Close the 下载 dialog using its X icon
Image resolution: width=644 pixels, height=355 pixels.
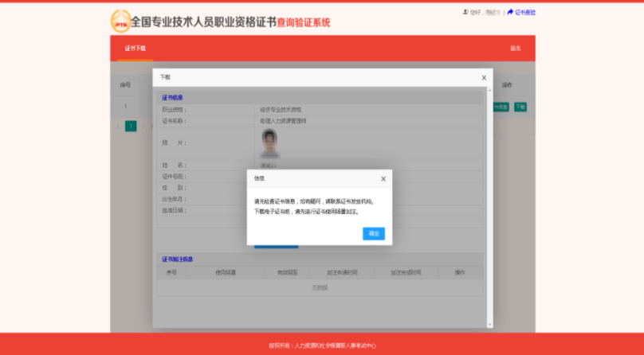point(484,77)
